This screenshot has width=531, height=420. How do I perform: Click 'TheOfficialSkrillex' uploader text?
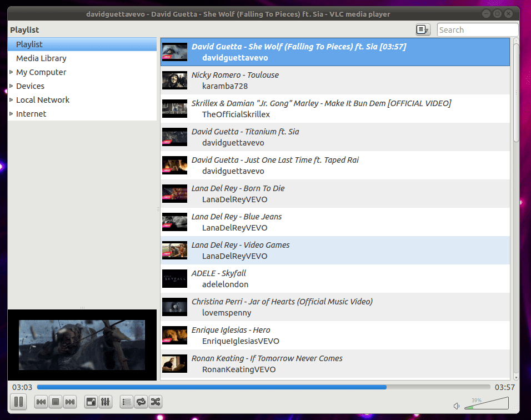[236, 114]
